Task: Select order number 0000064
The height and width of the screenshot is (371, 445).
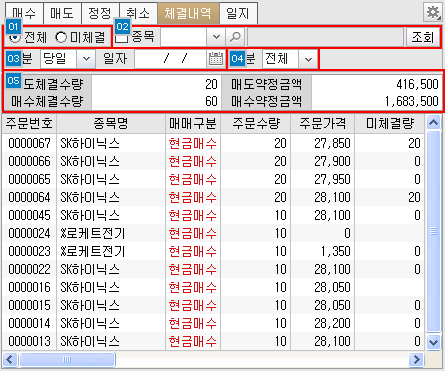Action: (29, 197)
